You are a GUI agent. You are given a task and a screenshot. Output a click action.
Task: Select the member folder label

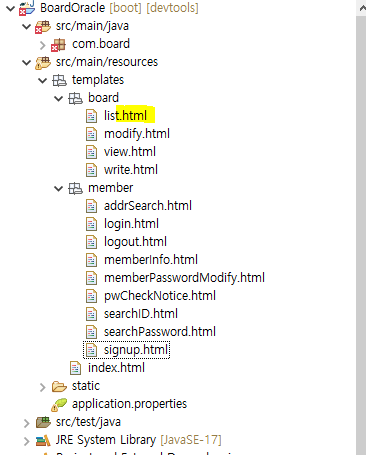coord(110,188)
